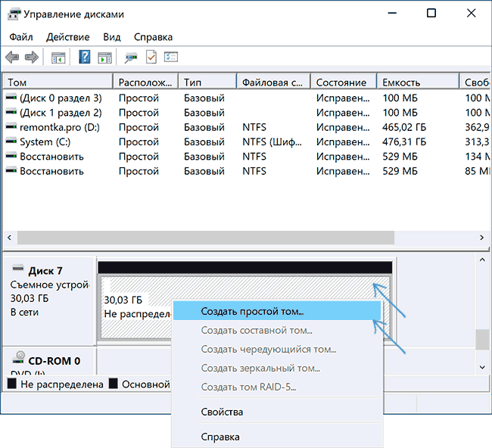Toggle the action pane toolbar icon
The height and width of the screenshot is (448, 492).
[104, 58]
